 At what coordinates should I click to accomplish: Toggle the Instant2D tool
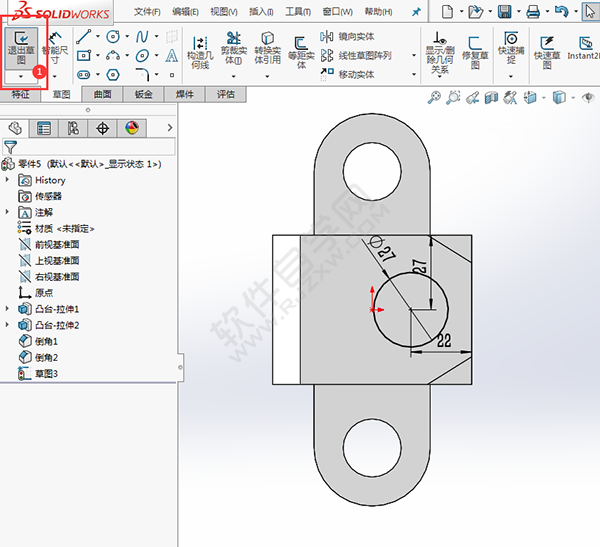[x=584, y=48]
